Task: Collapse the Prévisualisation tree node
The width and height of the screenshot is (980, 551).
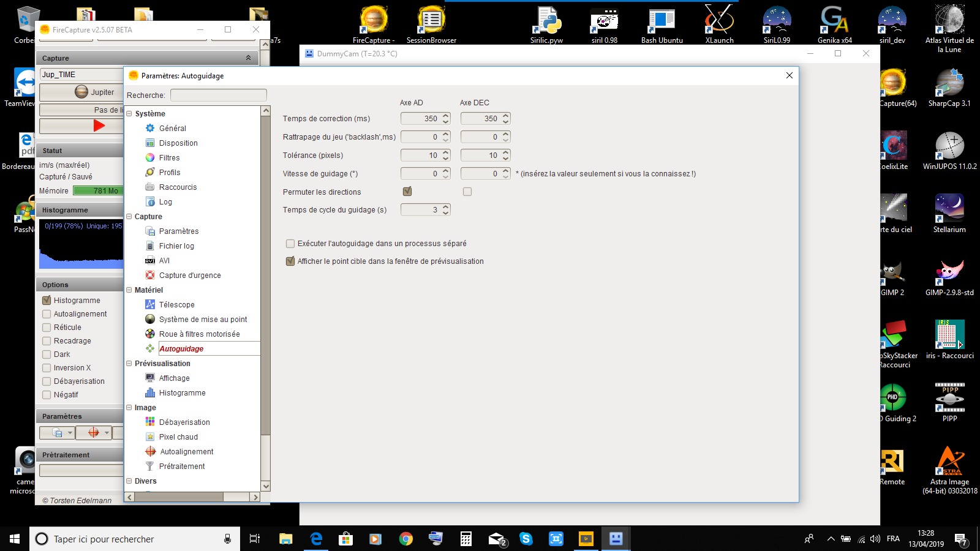Action: (x=129, y=363)
